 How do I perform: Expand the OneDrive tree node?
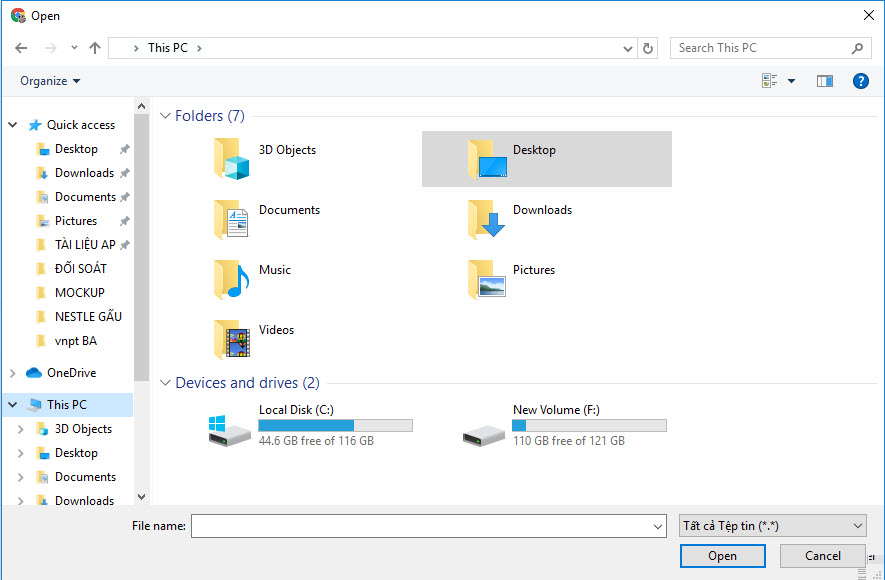(x=13, y=373)
